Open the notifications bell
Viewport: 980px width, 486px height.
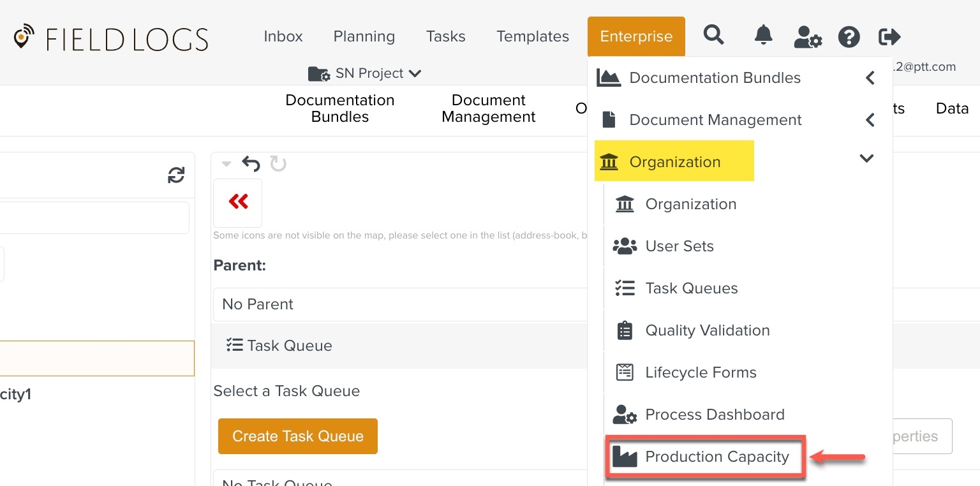pyautogui.click(x=763, y=36)
